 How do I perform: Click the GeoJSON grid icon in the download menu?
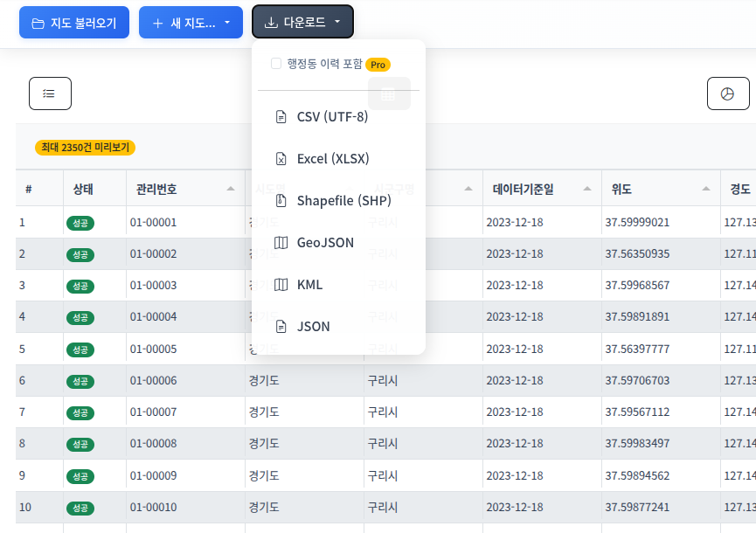(x=281, y=242)
